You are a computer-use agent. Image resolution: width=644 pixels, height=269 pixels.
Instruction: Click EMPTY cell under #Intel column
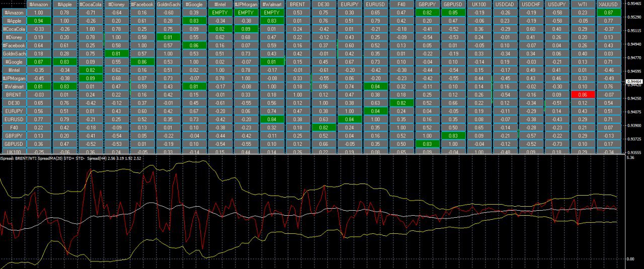(x=220, y=12)
